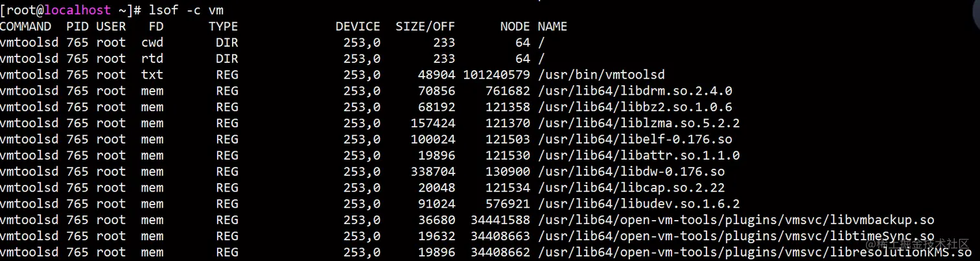Click the path /usr/lib64/libcap.so.2.22
Image resolution: width=980 pixels, height=261 pixels.
[x=631, y=188]
